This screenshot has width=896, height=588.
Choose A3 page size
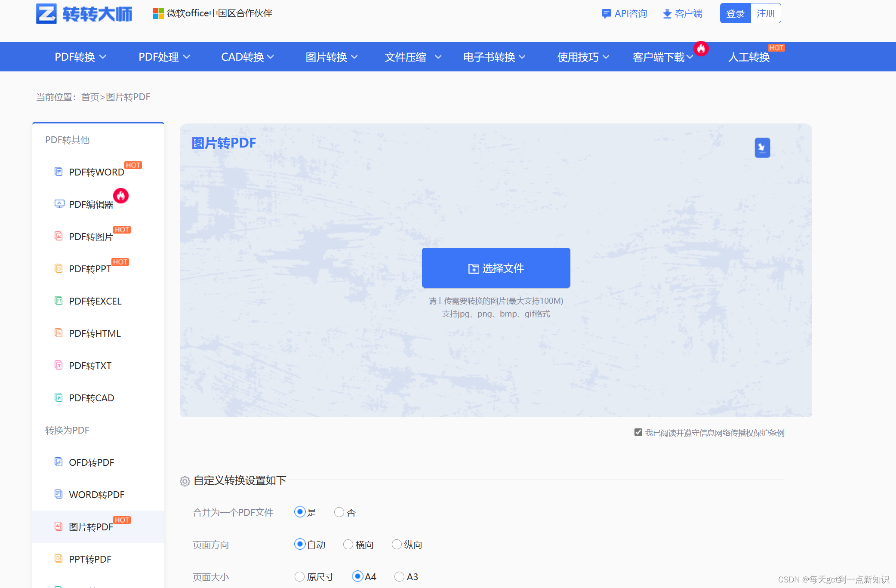(399, 576)
